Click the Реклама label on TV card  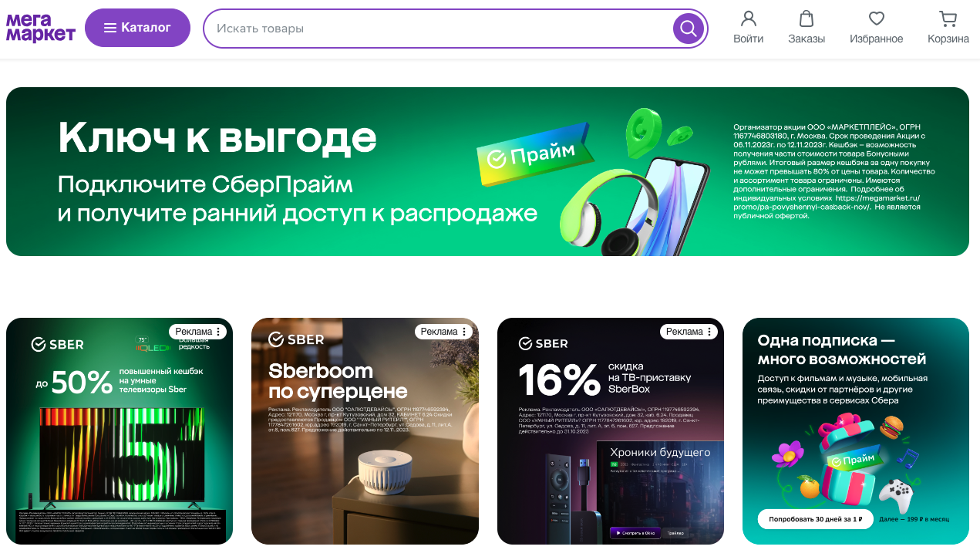pyautogui.click(x=194, y=332)
